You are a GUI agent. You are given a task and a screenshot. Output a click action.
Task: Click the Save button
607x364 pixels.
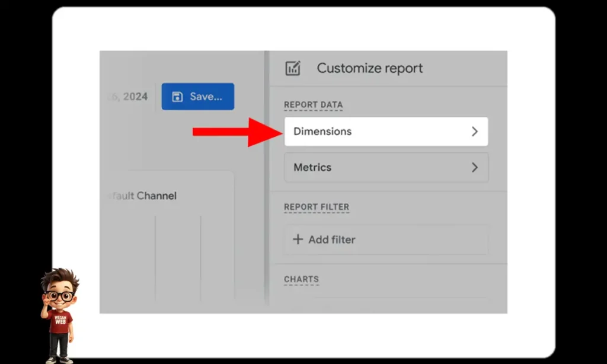coord(197,96)
